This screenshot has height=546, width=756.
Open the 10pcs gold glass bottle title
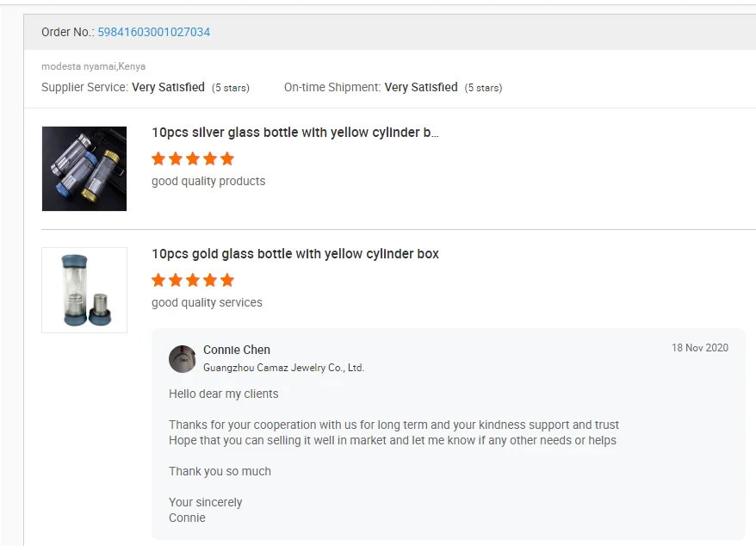coord(294,254)
